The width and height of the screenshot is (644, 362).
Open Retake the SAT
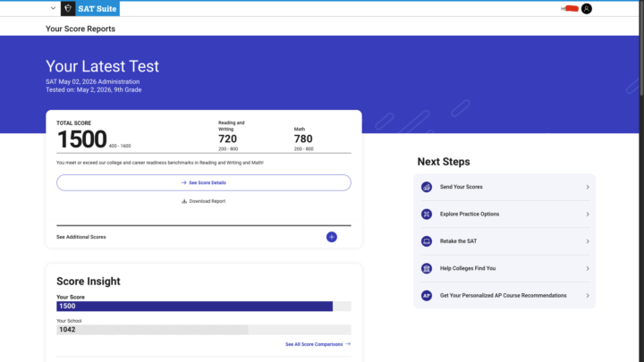[x=504, y=241]
